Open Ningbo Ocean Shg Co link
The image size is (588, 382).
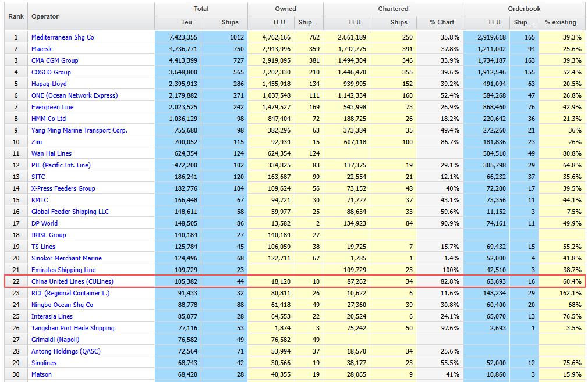tap(62, 304)
